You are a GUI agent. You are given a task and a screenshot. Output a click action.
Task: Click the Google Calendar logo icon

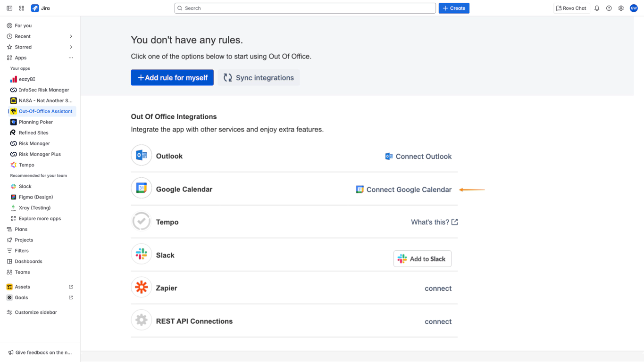[141, 189]
